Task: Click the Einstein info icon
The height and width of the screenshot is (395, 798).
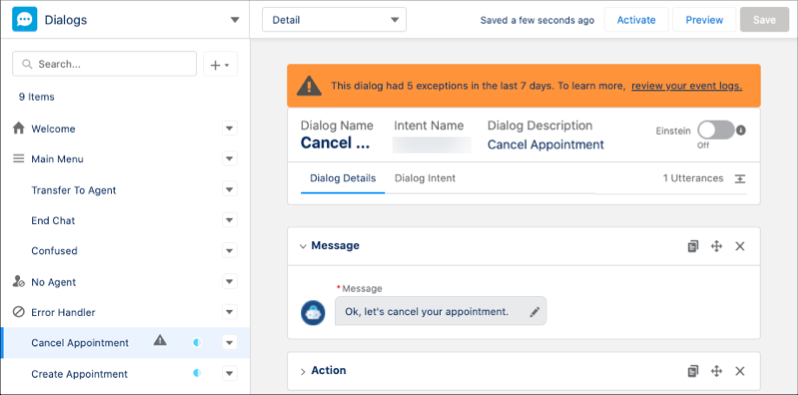Action: click(x=741, y=130)
